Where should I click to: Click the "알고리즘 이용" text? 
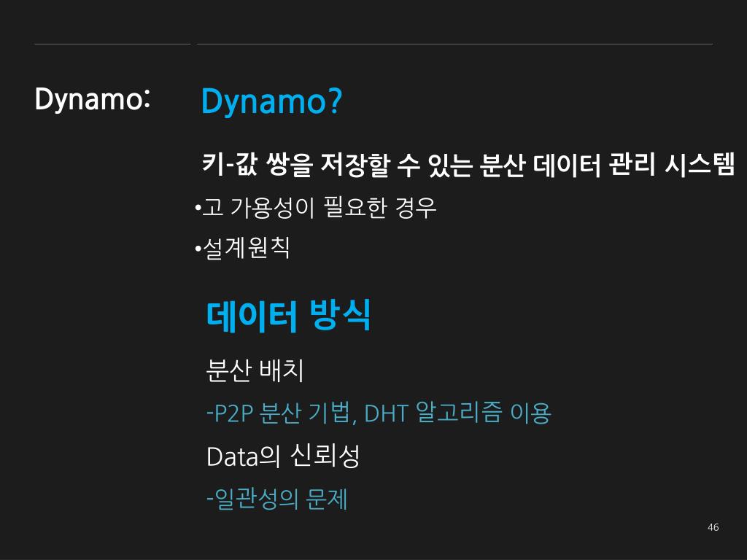[483, 413]
